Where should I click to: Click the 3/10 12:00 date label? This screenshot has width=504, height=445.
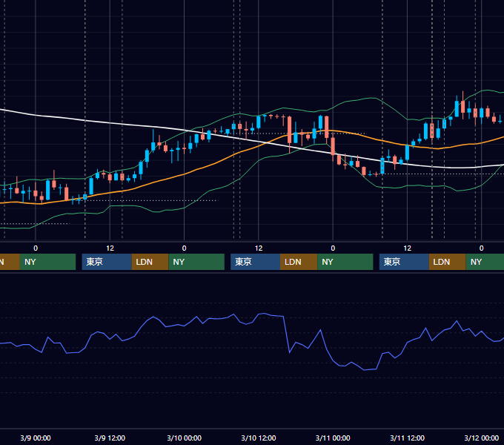coord(259,438)
